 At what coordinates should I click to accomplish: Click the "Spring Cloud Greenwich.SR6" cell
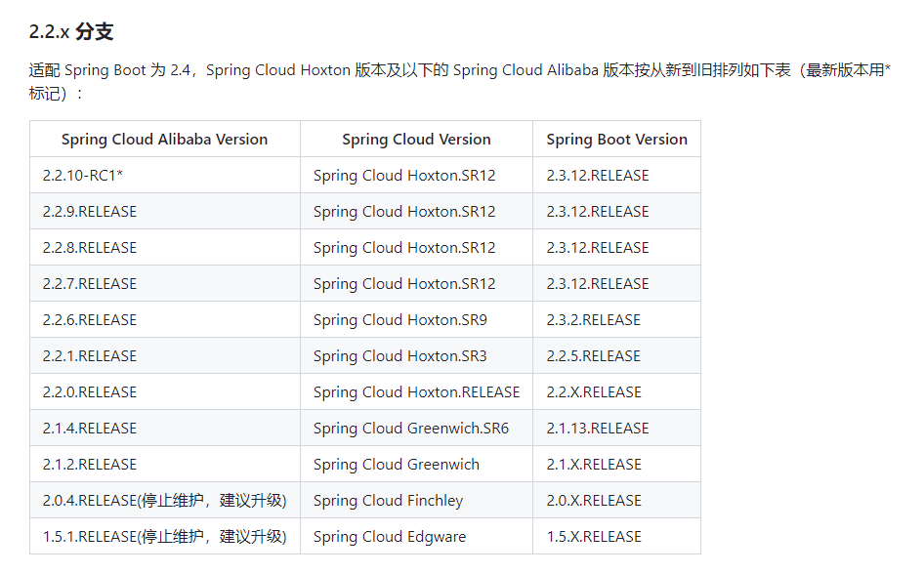[416, 428]
